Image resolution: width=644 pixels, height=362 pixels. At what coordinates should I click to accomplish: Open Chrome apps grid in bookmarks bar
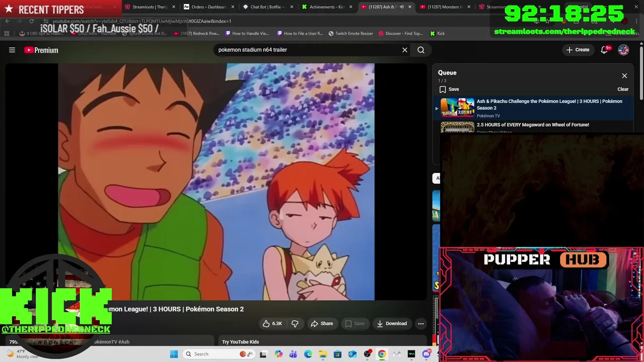[x=7, y=34]
